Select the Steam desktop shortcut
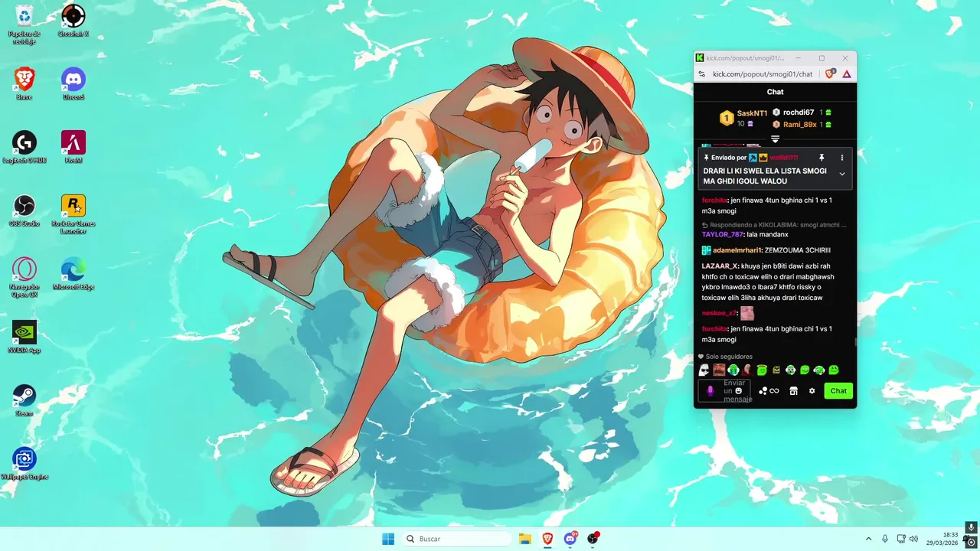The height and width of the screenshot is (551, 980). (24, 401)
